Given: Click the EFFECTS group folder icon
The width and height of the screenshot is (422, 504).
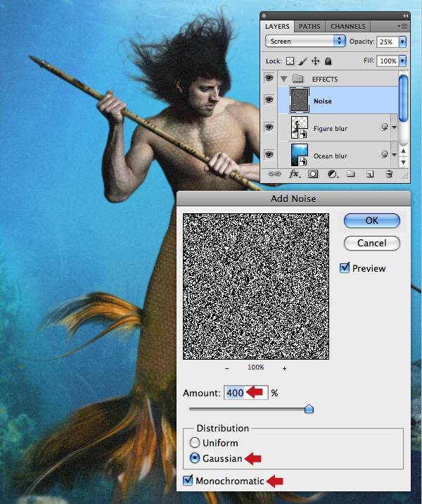Looking at the screenshot, I should pos(298,79).
